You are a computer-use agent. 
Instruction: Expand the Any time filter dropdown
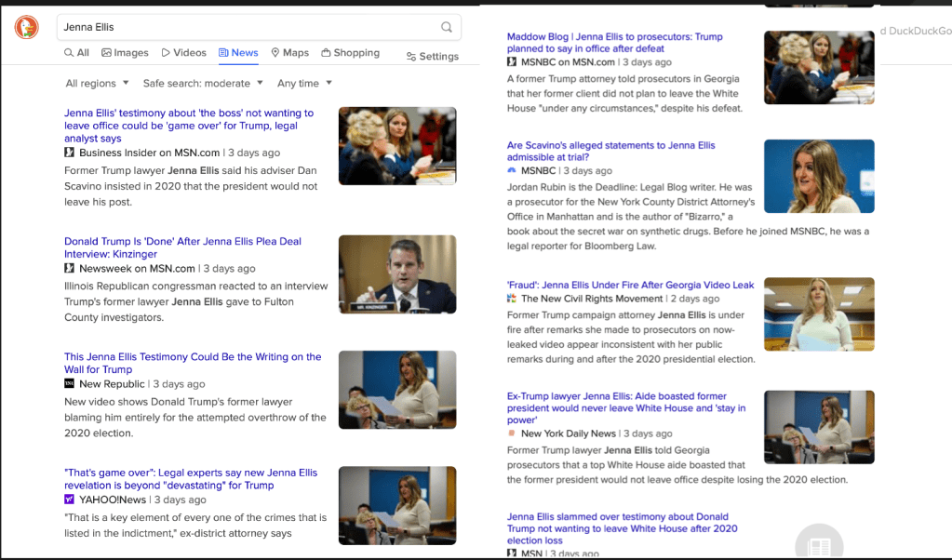(x=304, y=84)
